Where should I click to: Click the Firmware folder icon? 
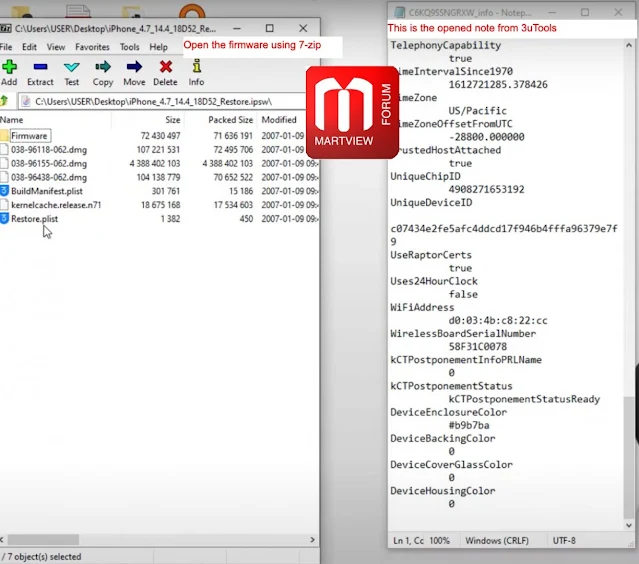point(4,135)
